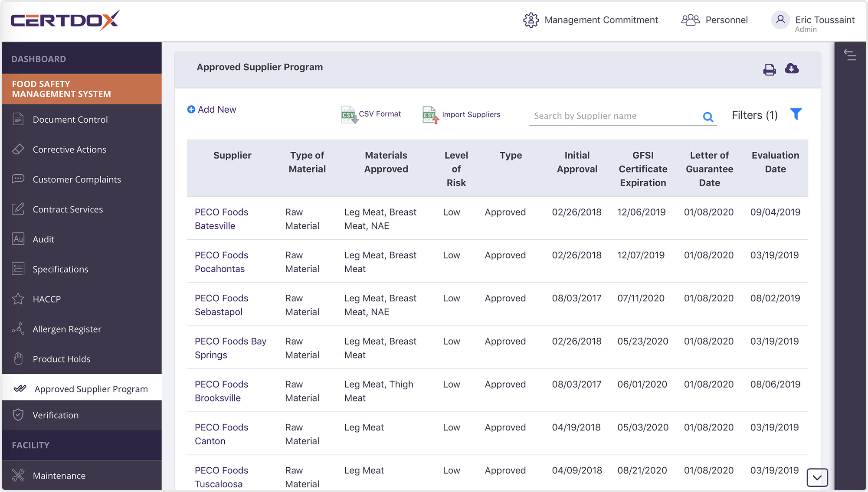Image resolution: width=868 pixels, height=492 pixels.
Task: Collapse the right panel using the menu icon
Action: click(850, 55)
